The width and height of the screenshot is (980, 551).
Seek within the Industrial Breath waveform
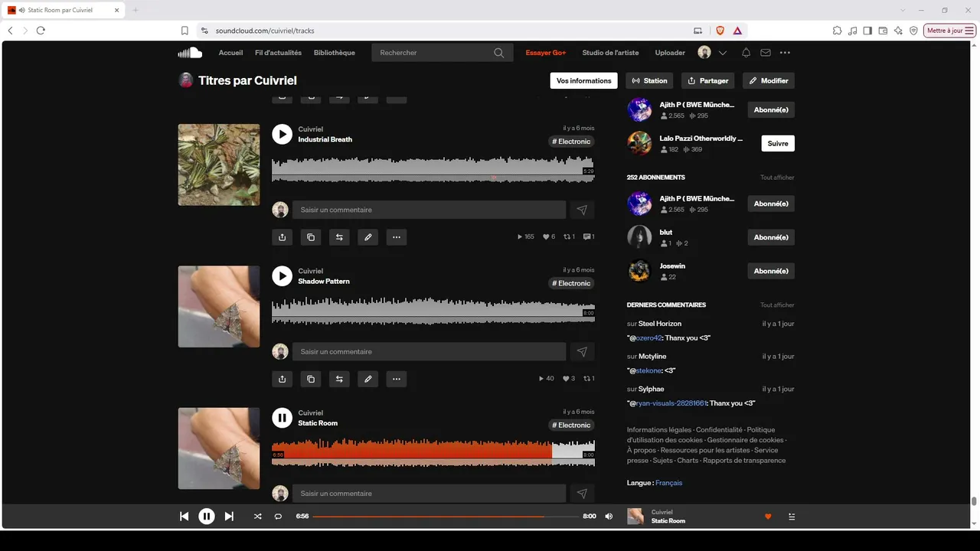coord(433,169)
